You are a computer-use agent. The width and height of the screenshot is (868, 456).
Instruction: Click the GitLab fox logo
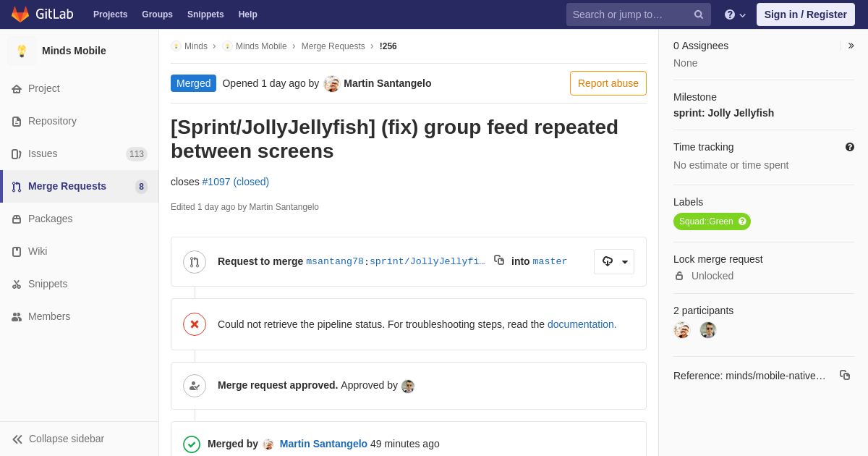pos(20,14)
